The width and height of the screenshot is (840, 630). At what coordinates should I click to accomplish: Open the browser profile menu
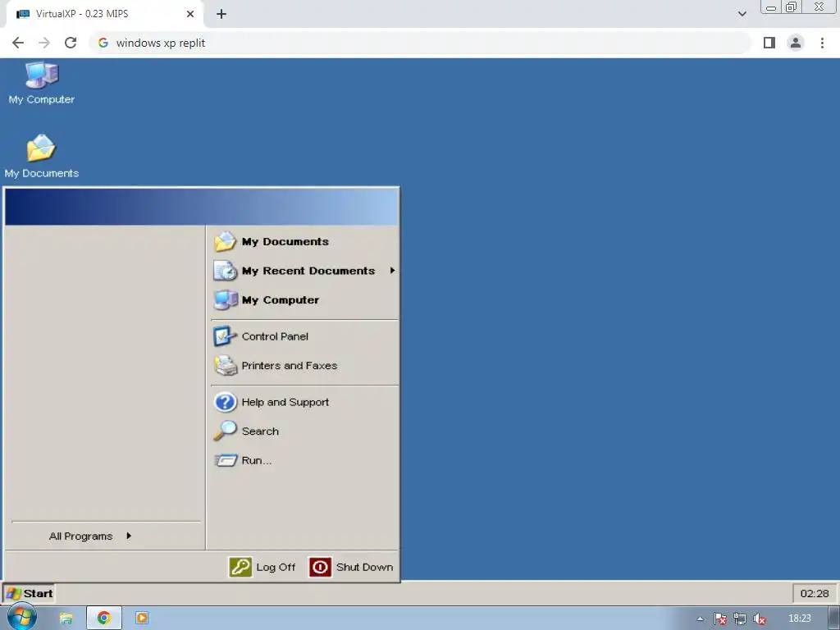[796, 43]
